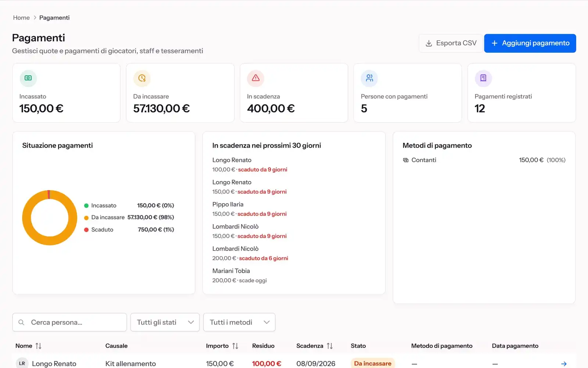Click the Stato column header

pyautogui.click(x=358, y=346)
